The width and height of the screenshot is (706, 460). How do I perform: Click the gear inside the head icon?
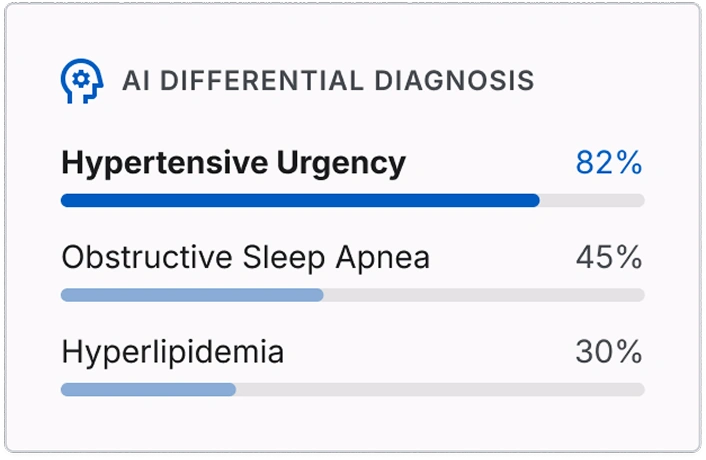tap(81, 80)
